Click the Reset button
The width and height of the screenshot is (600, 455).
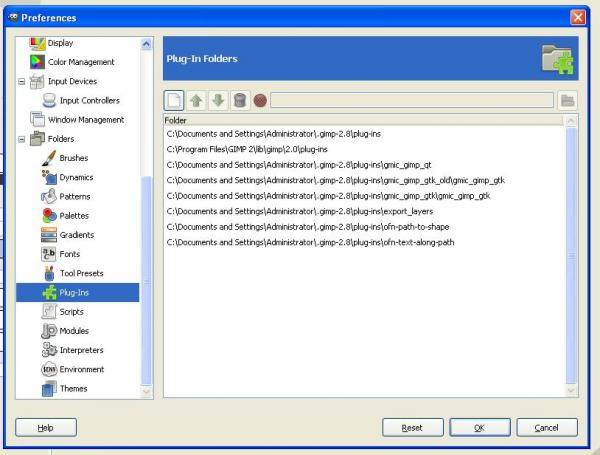coord(413,427)
